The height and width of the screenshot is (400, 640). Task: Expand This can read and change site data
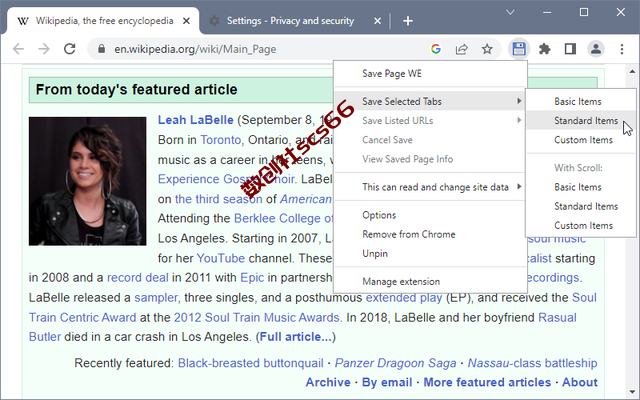(x=431, y=187)
